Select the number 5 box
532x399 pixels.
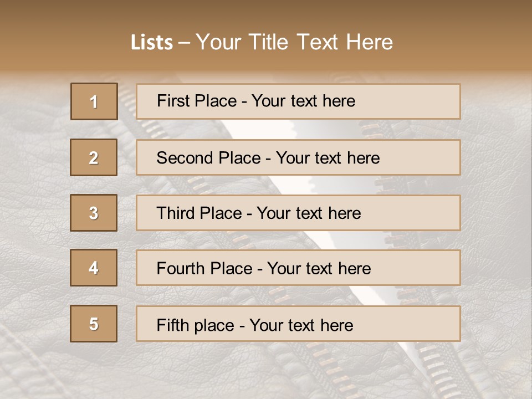coord(94,324)
